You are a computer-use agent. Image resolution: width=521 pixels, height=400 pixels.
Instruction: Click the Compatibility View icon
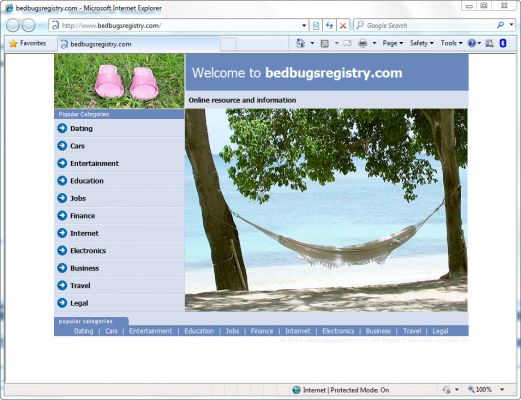point(316,25)
